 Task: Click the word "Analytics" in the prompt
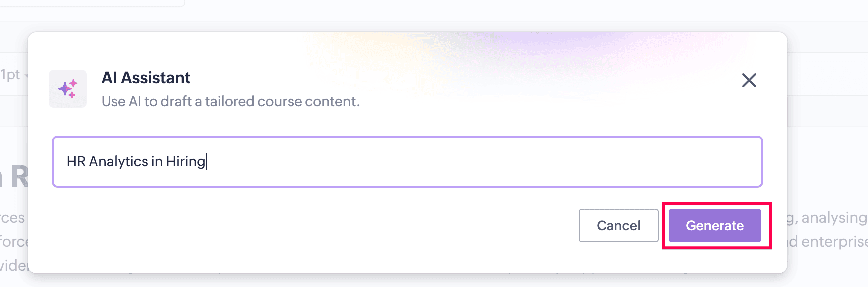118,162
